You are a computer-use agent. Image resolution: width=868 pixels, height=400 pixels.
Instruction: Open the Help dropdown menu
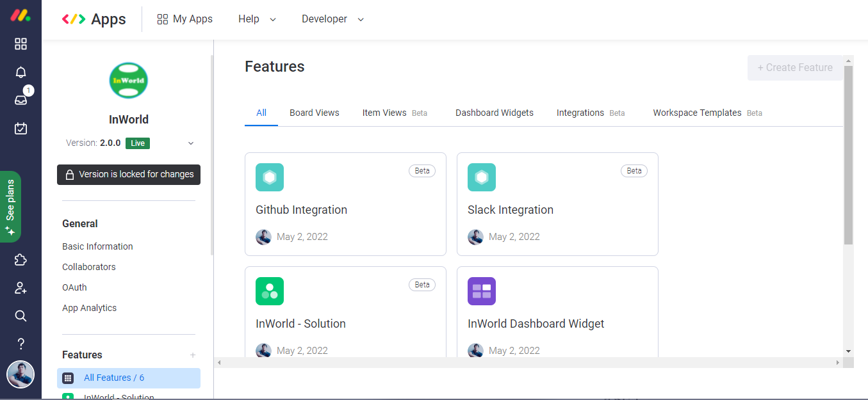pos(257,19)
